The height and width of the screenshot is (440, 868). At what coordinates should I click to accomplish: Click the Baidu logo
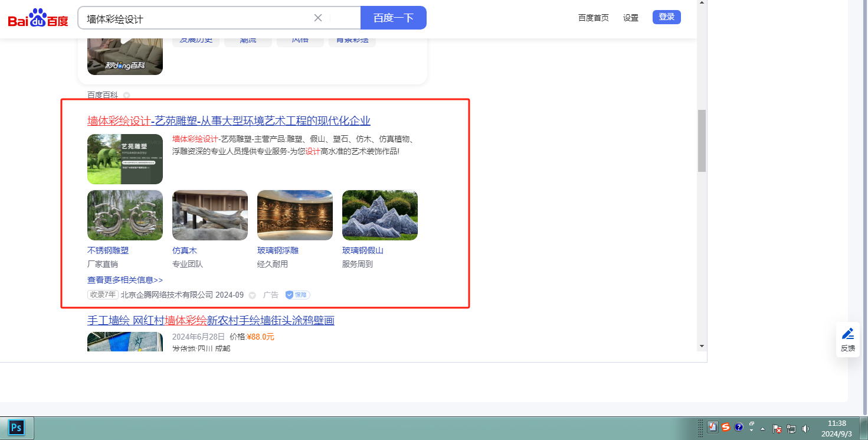[x=38, y=18]
